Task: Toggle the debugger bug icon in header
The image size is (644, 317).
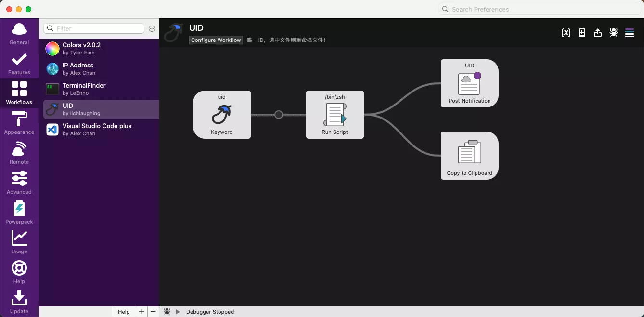Action: click(614, 33)
